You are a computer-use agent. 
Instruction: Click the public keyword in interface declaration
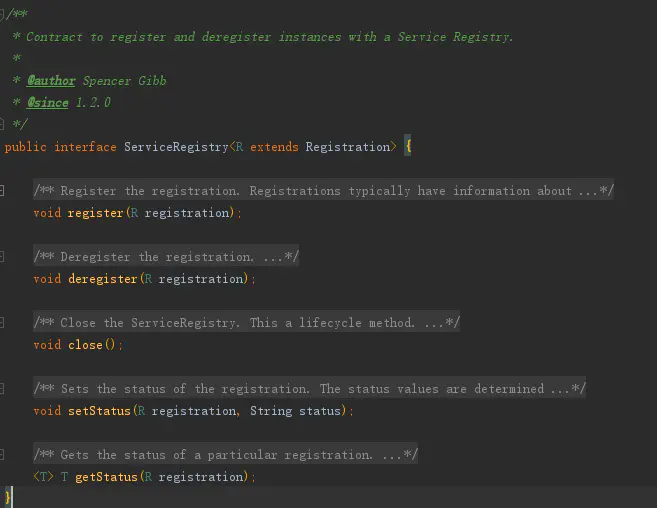point(26,147)
